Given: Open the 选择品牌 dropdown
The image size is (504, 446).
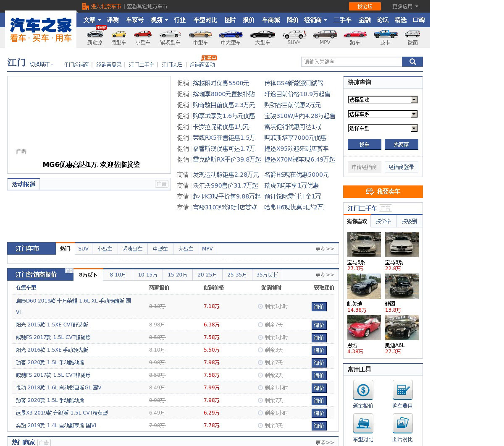Looking at the screenshot, I should tap(382, 100).
